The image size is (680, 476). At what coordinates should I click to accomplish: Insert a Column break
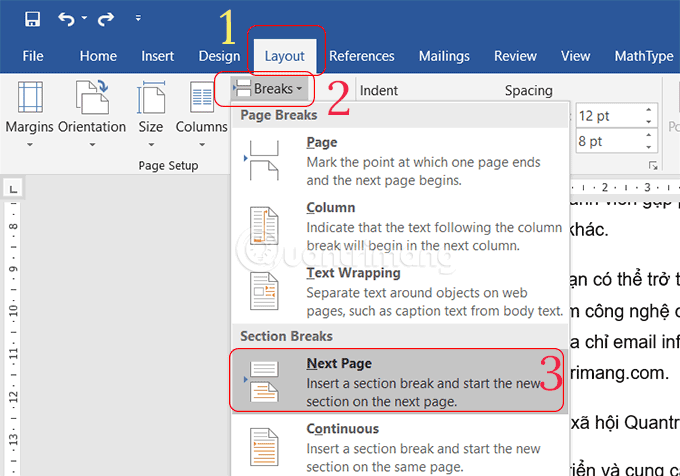400,225
